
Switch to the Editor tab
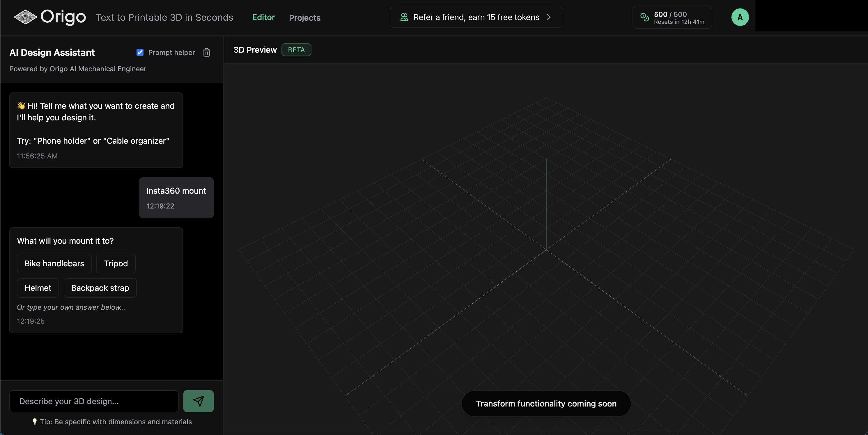263,17
